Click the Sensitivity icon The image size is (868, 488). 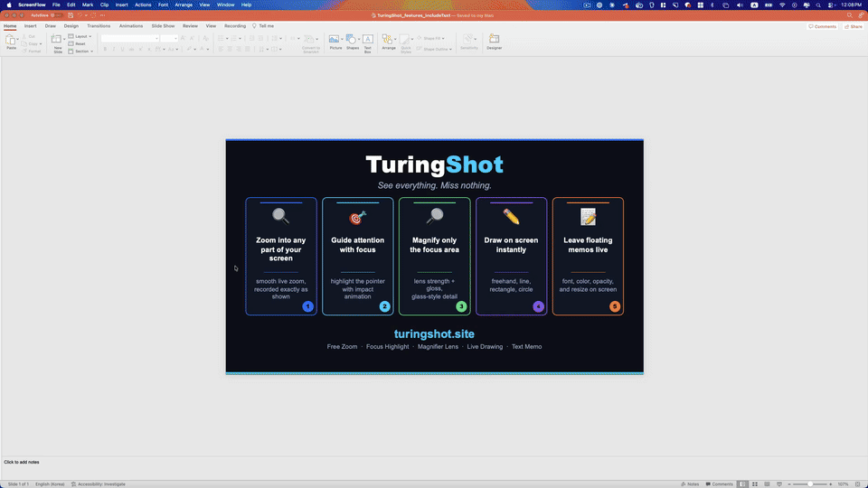[x=468, y=39]
